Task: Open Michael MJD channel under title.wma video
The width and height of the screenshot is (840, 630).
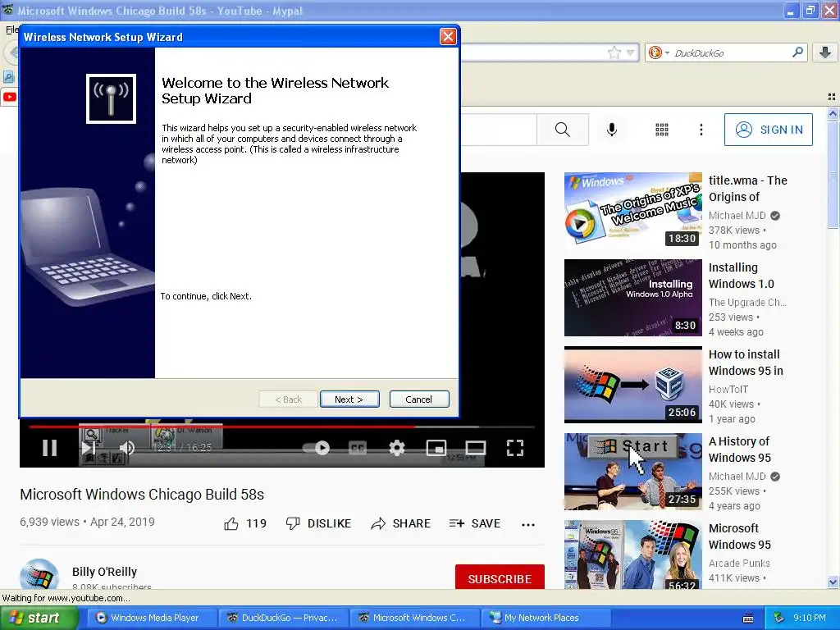Action: pyautogui.click(x=737, y=216)
